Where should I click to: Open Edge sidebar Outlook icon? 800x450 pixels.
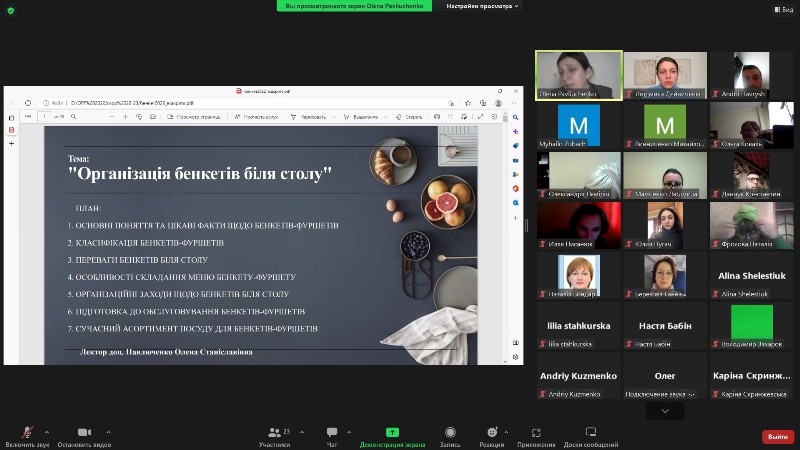pyautogui.click(x=515, y=203)
